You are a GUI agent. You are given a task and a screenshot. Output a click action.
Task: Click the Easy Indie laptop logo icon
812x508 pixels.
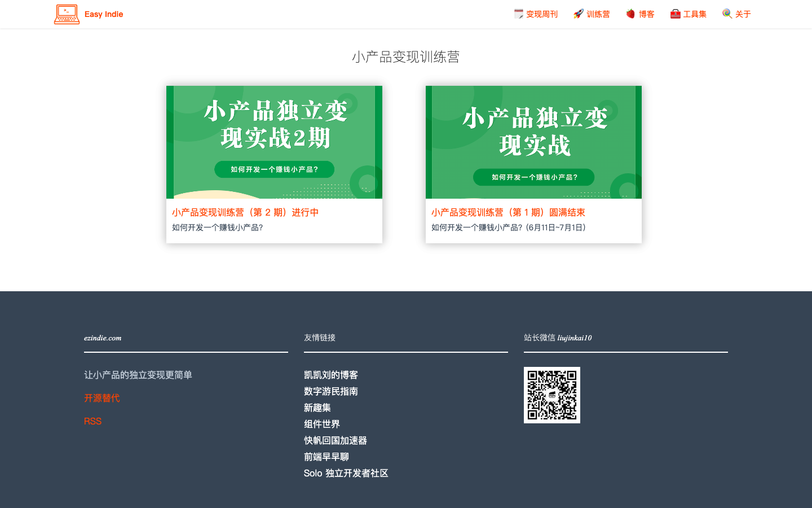tap(66, 14)
